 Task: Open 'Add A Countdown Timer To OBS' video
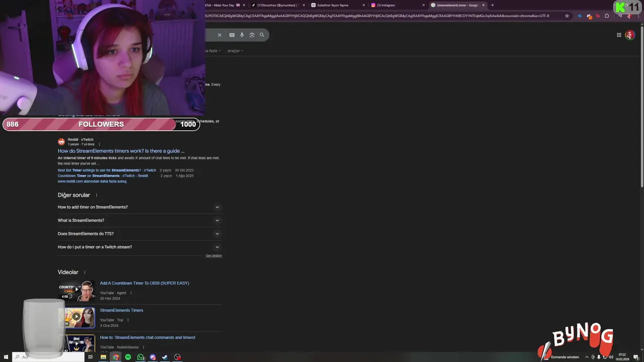[144, 283]
